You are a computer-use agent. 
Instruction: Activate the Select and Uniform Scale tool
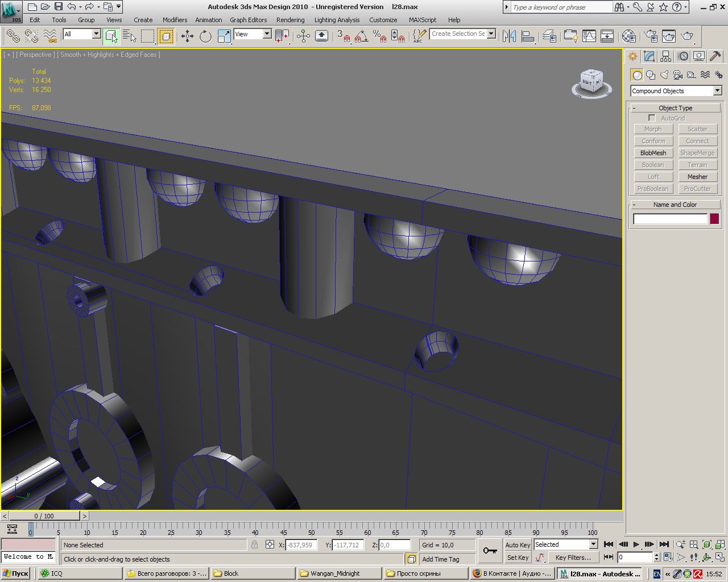(224, 36)
